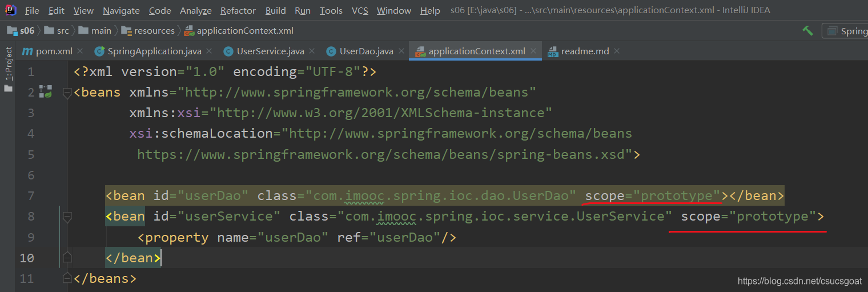
Task: Click ref="userDao" in property tag
Action: [x=389, y=237]
